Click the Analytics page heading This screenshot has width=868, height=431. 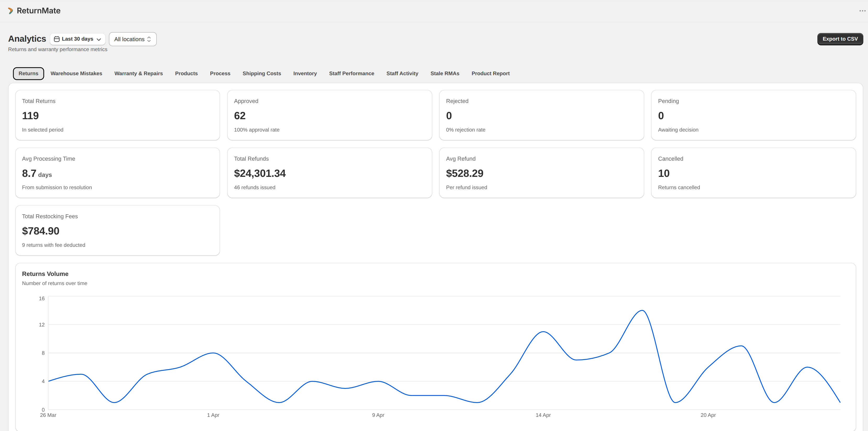tap(27, 39)
